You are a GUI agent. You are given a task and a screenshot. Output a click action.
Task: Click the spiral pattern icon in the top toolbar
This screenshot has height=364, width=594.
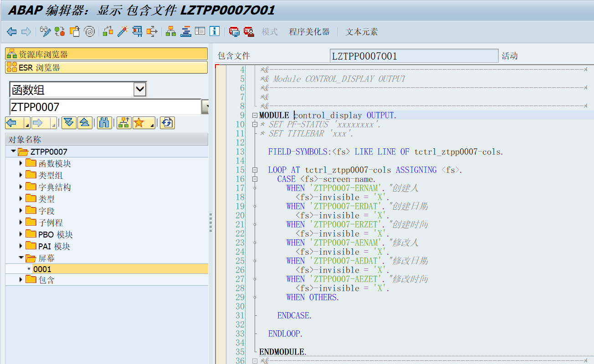click(89, 31)
